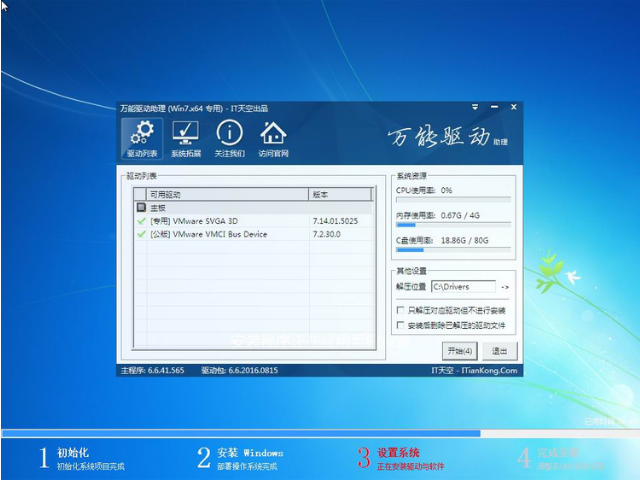This screenshot has height=481, width=640.
Task: Toggle the 主板 group checkbox
Action: (141, 207)
